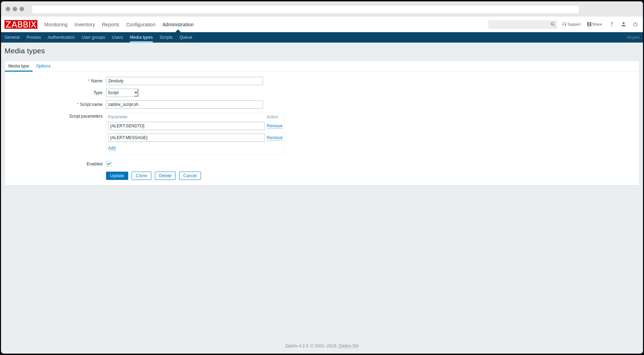This screenshot has width=644, height=355.
Task: Click the help question mark icon
Action: (x=612, y=24)
